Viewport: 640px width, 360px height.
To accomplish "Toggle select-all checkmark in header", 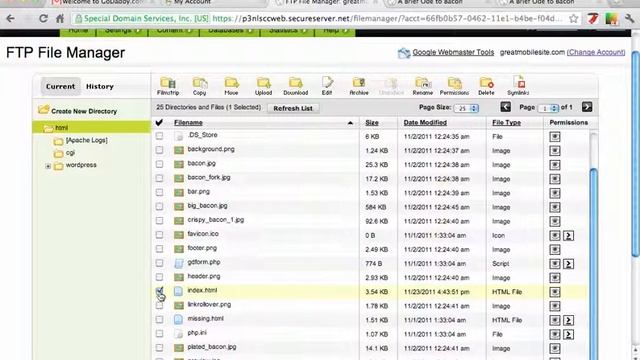I will point(159,122).
